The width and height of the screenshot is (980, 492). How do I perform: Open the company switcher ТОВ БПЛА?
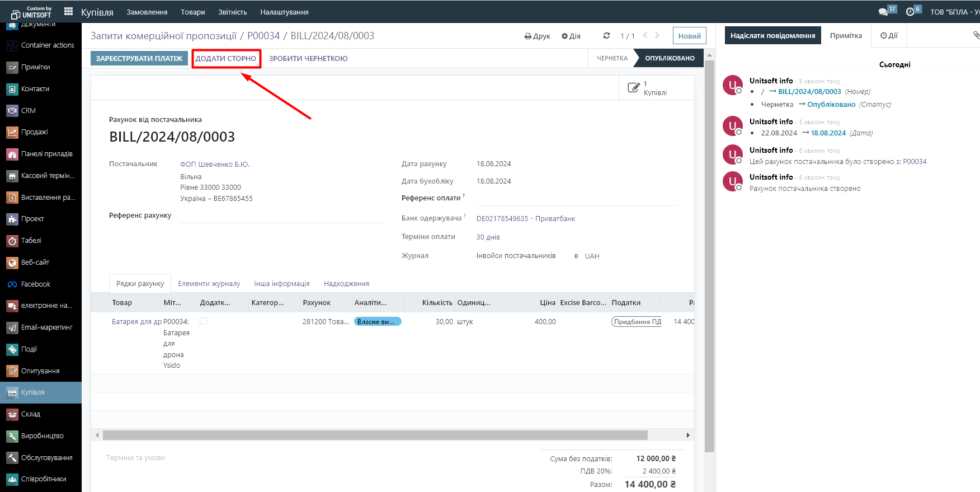coord(954,12)
